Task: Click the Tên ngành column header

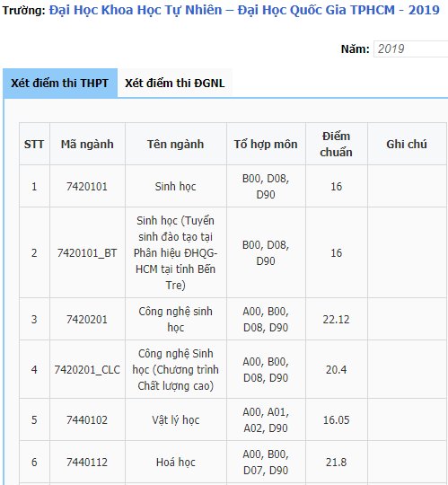Action: pos(176,144)
